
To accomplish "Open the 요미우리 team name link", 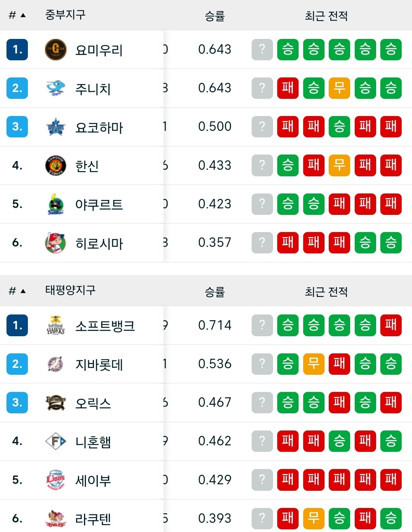I will tap(99, 50).
